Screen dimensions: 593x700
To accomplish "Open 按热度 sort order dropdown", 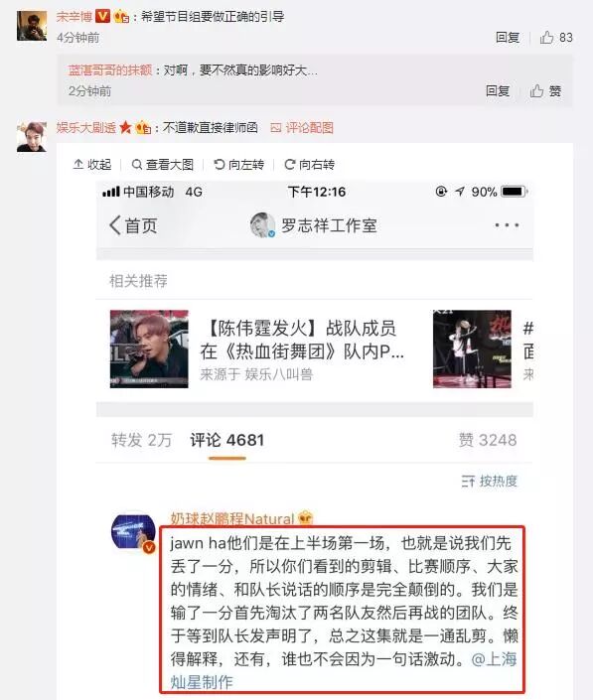I will [489, 482].
